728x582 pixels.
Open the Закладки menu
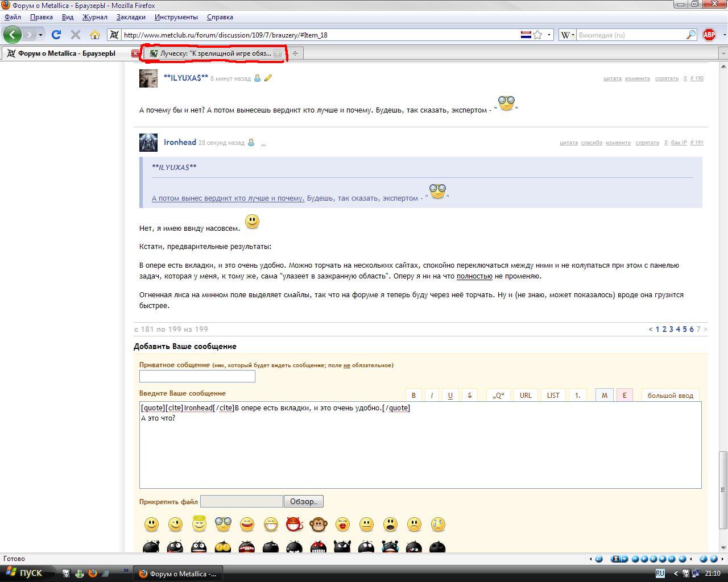click(131, 17)
